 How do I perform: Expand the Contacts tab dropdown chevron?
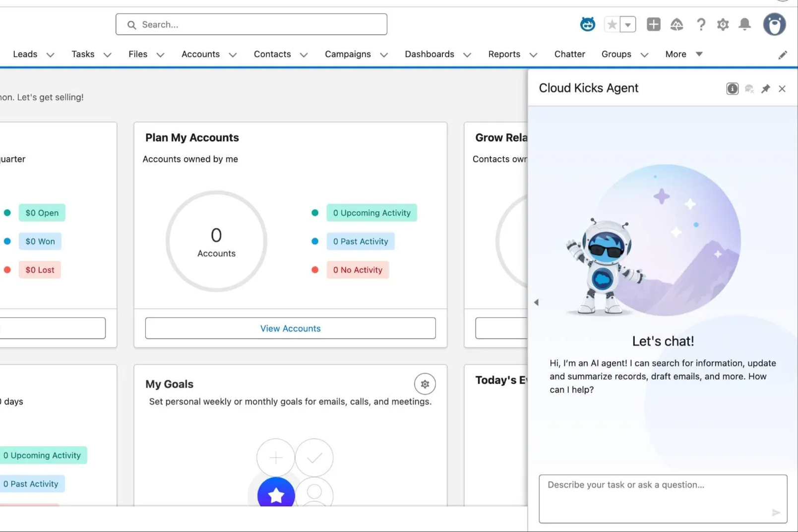point(304,55)
